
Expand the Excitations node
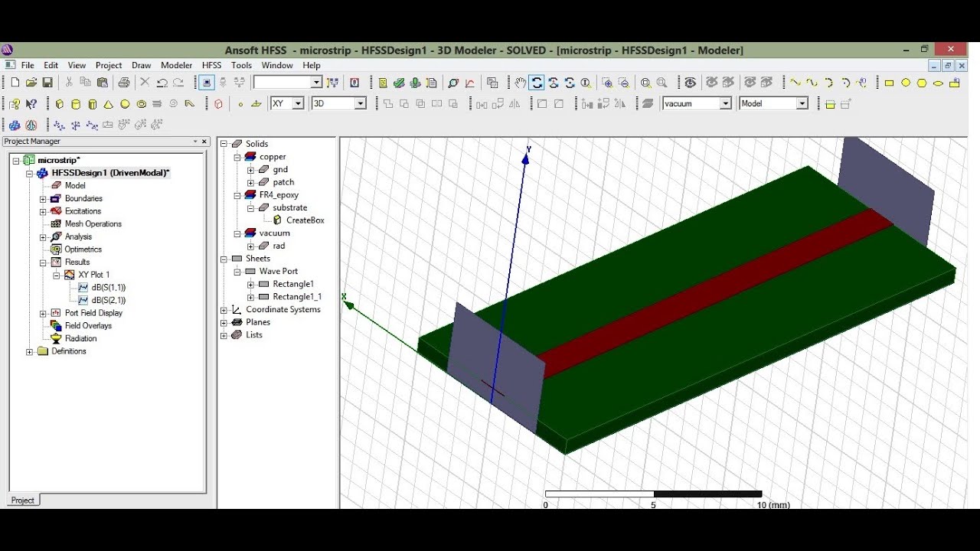43,211
